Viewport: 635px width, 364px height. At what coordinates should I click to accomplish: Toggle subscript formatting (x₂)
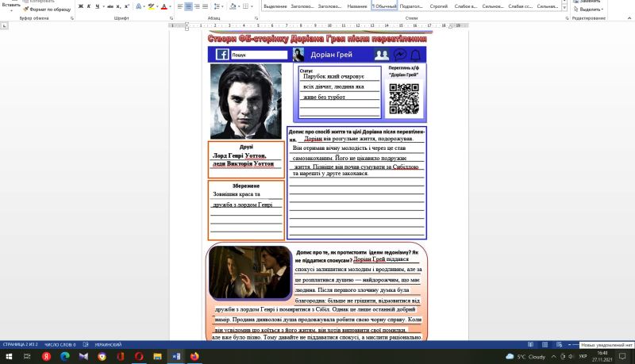(x=118, y=6)
